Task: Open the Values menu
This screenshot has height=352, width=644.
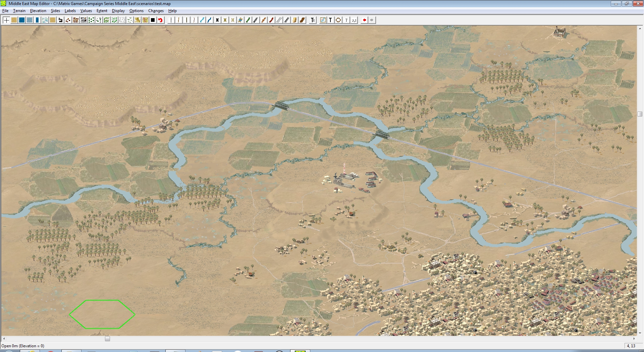Action: (86, 11)
